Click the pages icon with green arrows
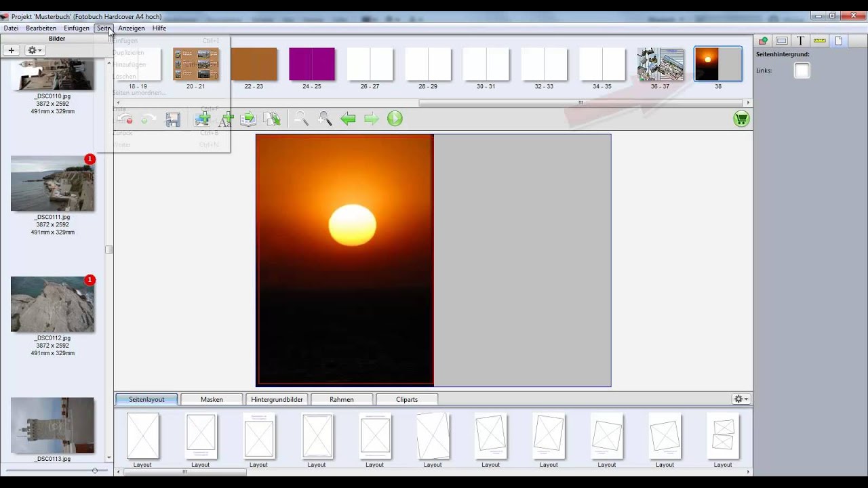Screen dimensions: 868x488 click(273, 119)
